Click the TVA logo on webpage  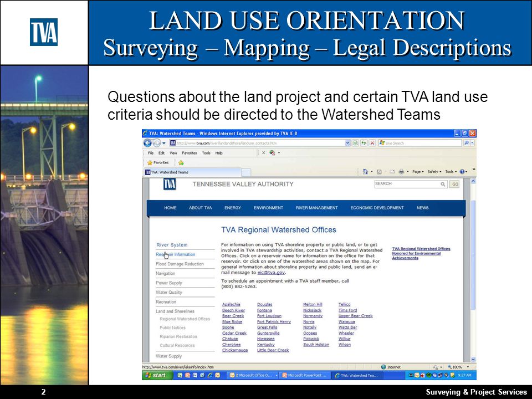[x=170, y=184]
